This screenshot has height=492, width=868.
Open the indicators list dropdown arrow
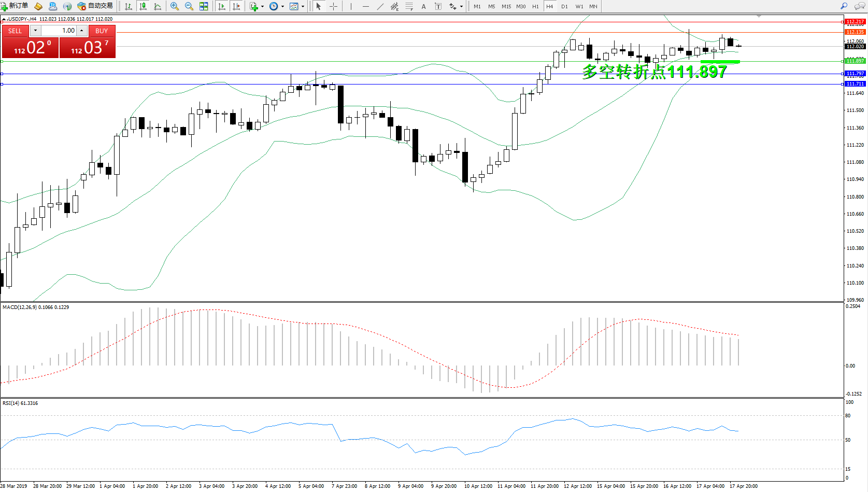(262, 7)
